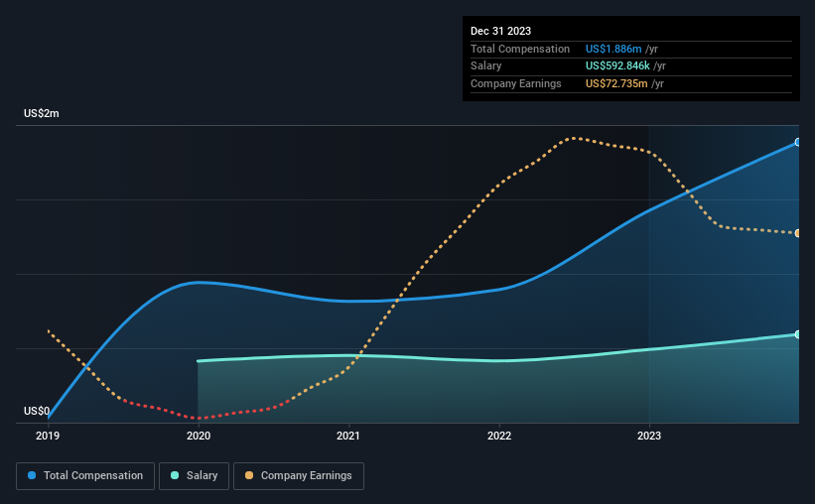Click the 2019 x-axis label
Viewport: 815px width, 504px height.
48,436
